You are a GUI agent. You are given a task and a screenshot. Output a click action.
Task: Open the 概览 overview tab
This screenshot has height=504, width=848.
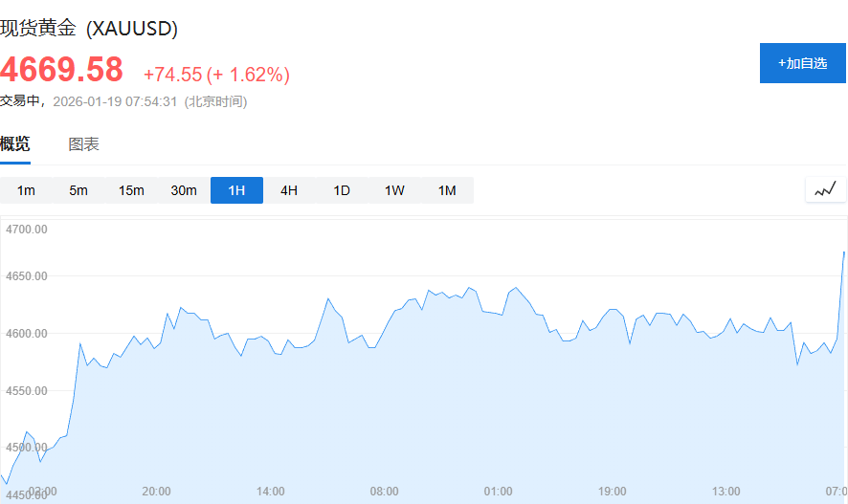pos(15,144)
